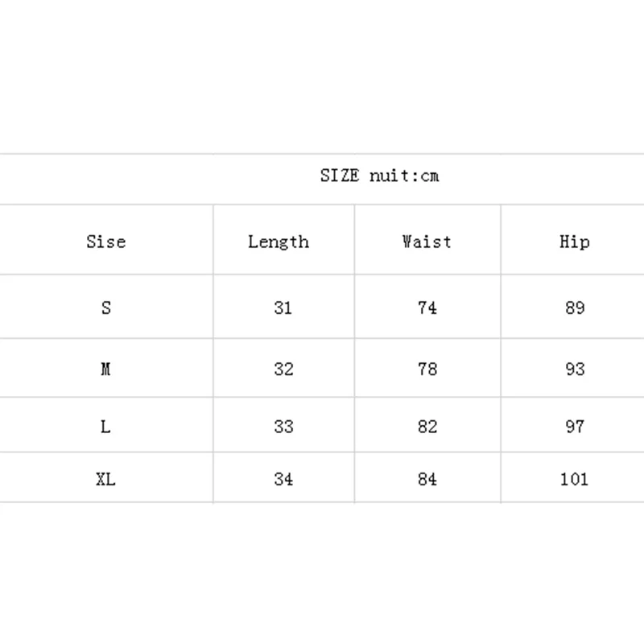Screen dimensions: 644x644
Task: Select the size S row label
Action: coord(106,308)
